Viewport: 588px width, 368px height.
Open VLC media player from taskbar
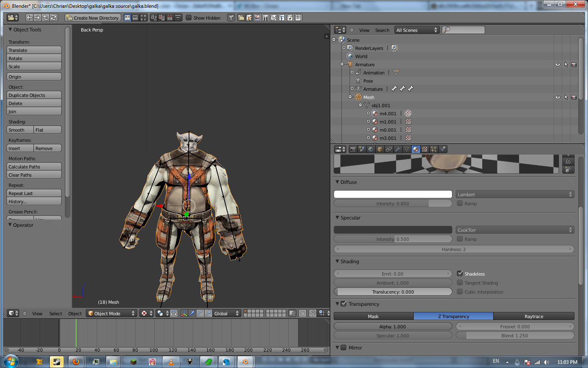click(x=171, y=361)
